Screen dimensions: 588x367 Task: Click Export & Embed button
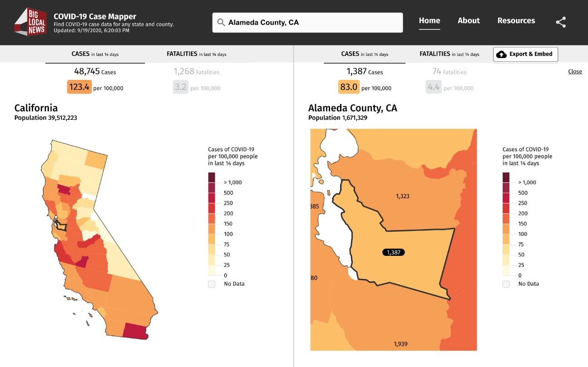(x=525, y=54)
